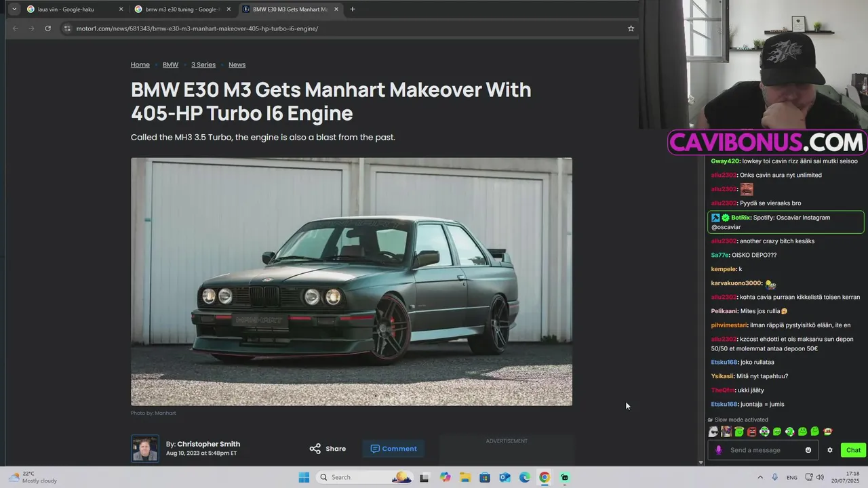Close the active BMW E30 M3 article tab
The image size is (868, 488).
336,9
